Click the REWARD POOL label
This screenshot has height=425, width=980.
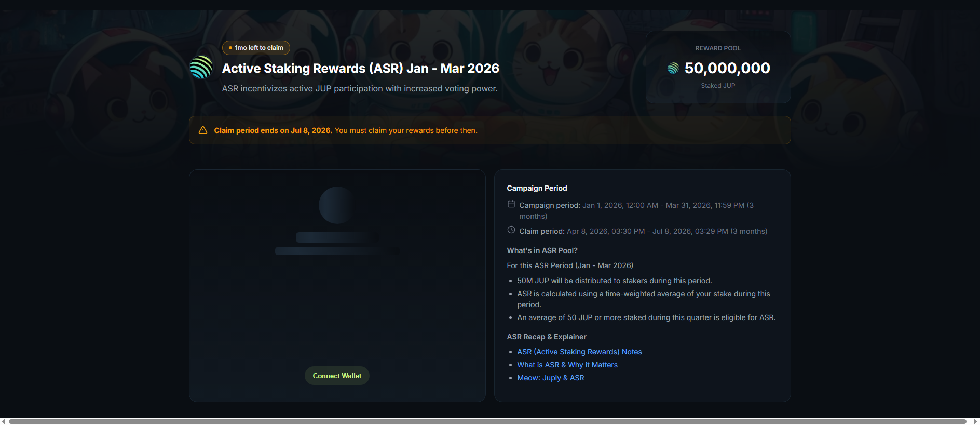[718, 48]
